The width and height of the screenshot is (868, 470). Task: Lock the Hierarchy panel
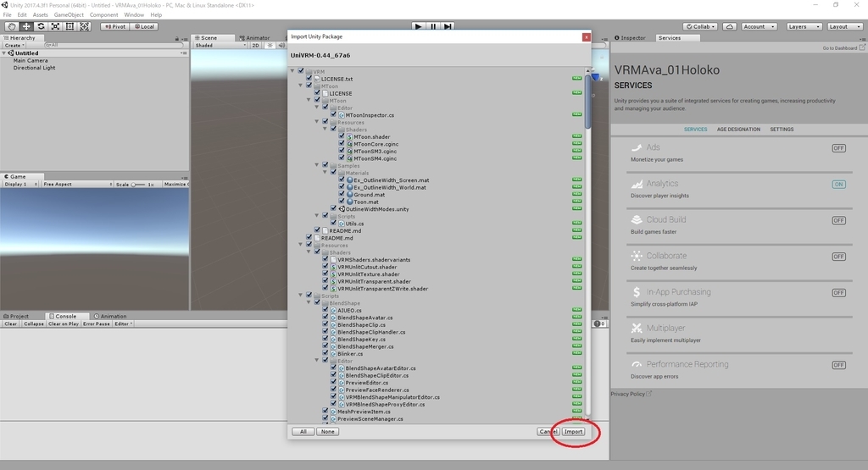tap(176, 38)
